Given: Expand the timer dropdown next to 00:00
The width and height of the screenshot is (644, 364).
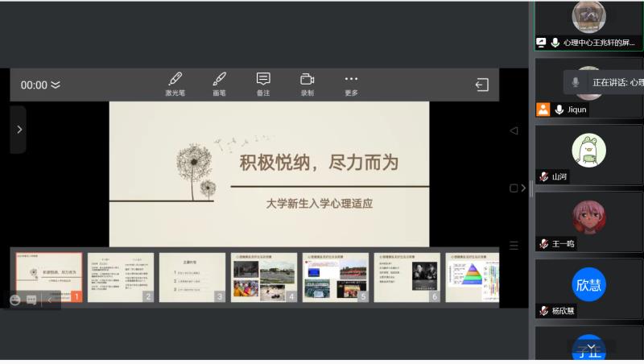Looking at the screenshot, I should [56, 85].
